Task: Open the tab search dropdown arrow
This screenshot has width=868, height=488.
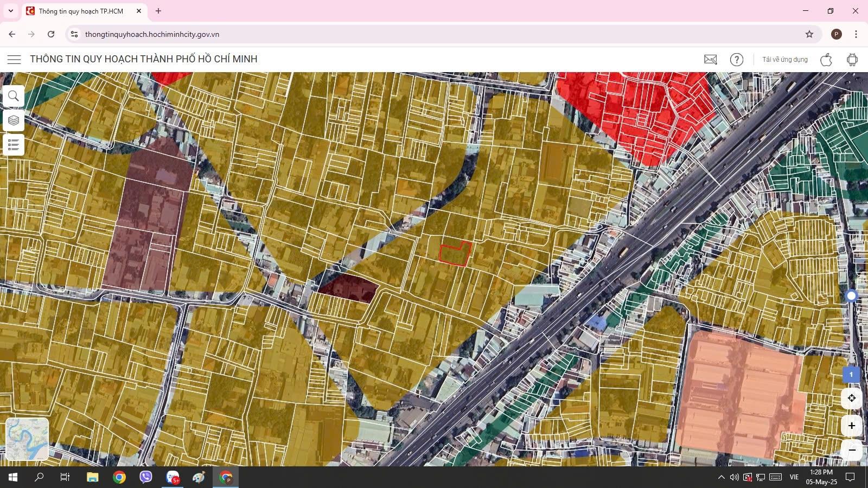Action: coord(11,11)
